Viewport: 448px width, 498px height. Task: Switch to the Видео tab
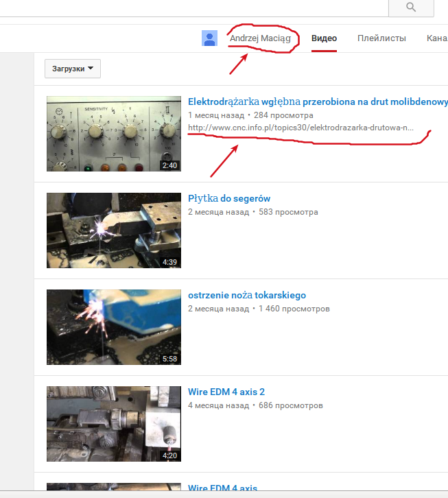(324, 38)
